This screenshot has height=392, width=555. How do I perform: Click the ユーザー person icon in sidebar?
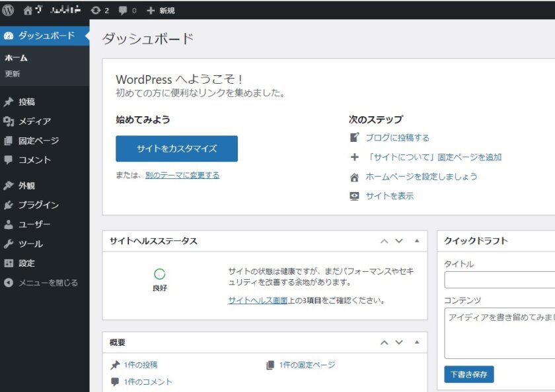(x=9, y=224)
